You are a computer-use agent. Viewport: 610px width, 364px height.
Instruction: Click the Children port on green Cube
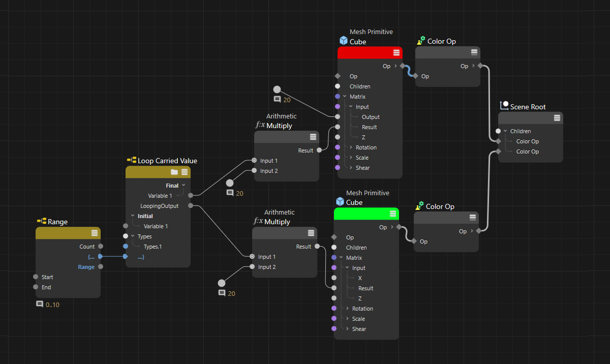point(334,248)
